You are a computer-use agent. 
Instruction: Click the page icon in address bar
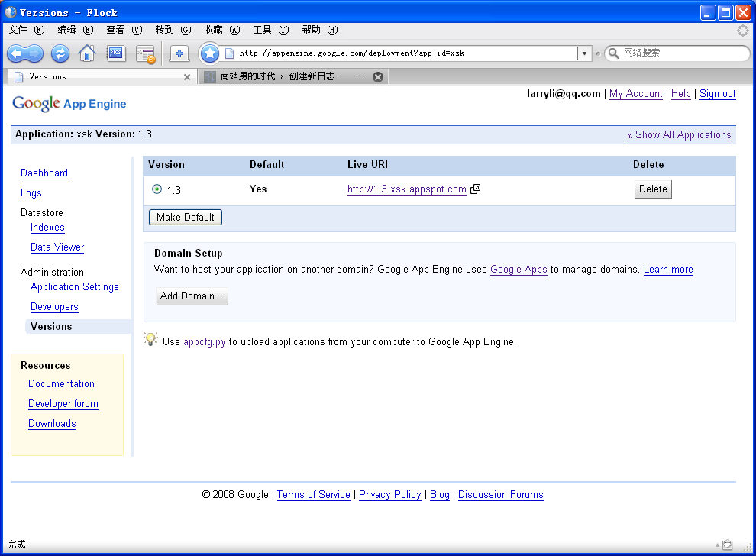pyautogui.click(x=230, y=53)
